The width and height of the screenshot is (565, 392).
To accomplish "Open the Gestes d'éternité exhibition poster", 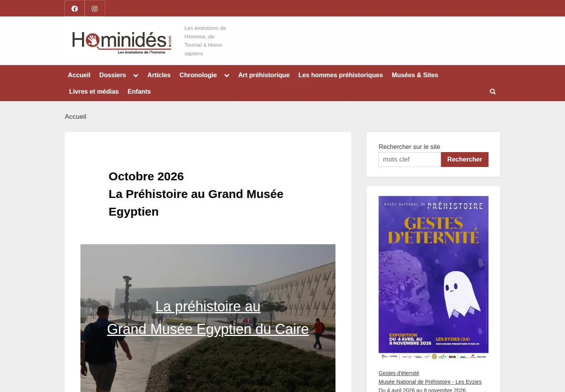I will pyautogui.click(x=434, y=278).
